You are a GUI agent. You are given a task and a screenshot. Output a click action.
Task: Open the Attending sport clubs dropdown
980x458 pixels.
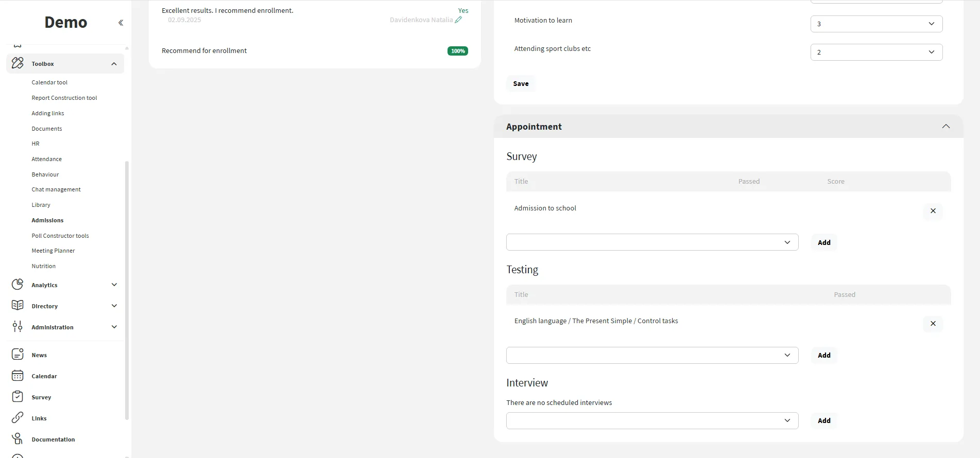click(876, 52)
